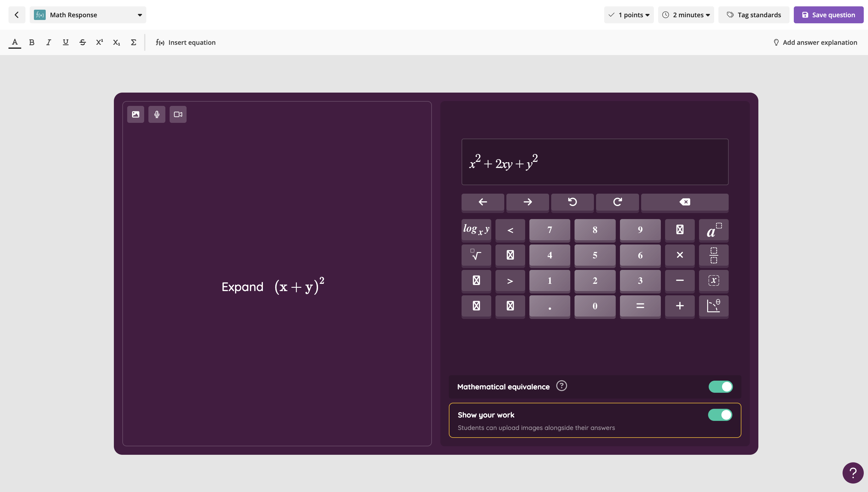Click the minus key
This screenshot has width=868, height=492.
[680, 281]
